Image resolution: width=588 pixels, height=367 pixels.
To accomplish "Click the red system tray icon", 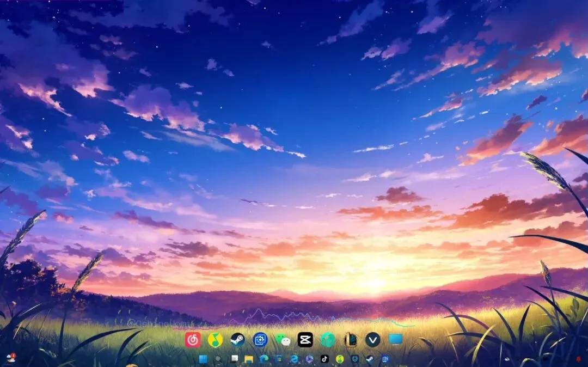I will 578,359.
